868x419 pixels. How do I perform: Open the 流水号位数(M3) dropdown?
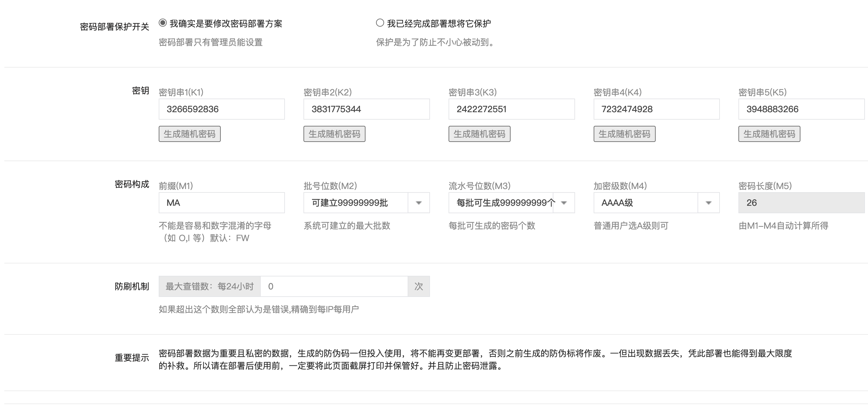coord(511,203)
